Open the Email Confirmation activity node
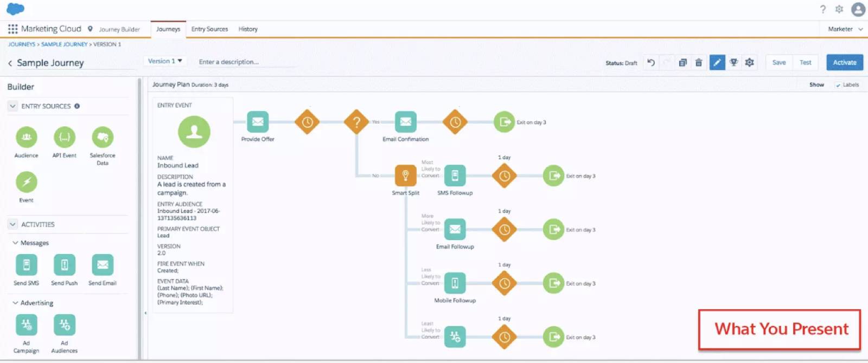868x363 pixels. [406, 122]
